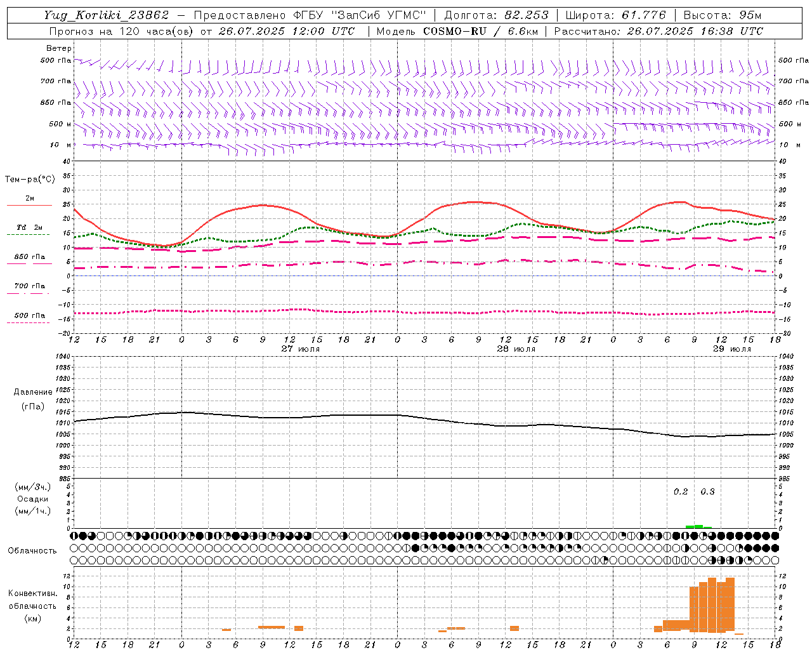812x650 pixels.
Task: Click dotted pink line sample under '500 гПа' legend
Action: click(x=29, y=323)
